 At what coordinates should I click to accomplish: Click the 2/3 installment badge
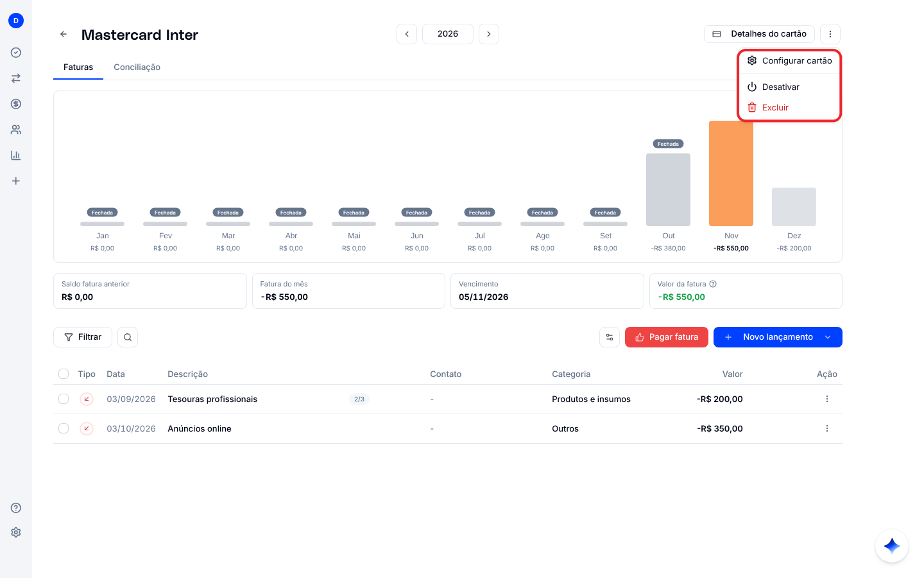[x=359, y=399]
